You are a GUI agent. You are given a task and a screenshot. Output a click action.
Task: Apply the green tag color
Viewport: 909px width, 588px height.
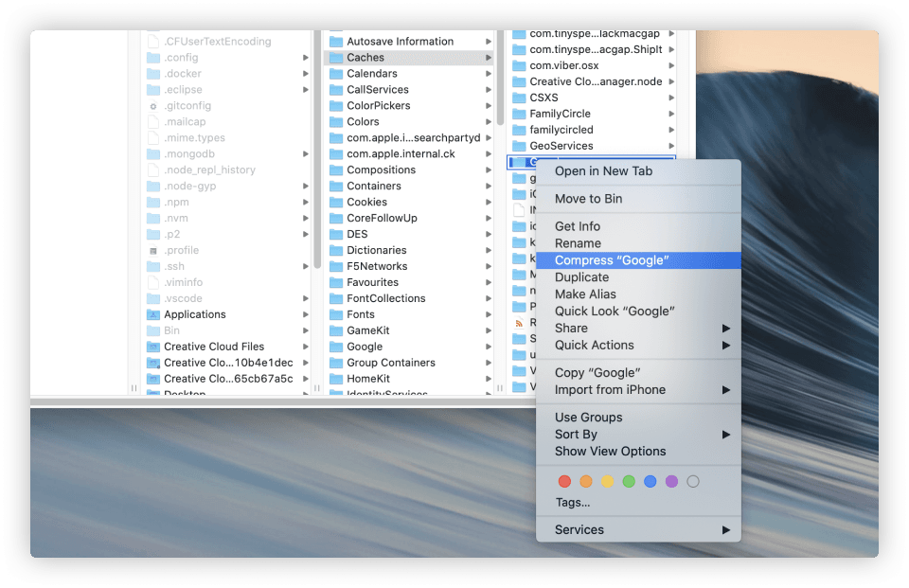[x=629, y=482]
